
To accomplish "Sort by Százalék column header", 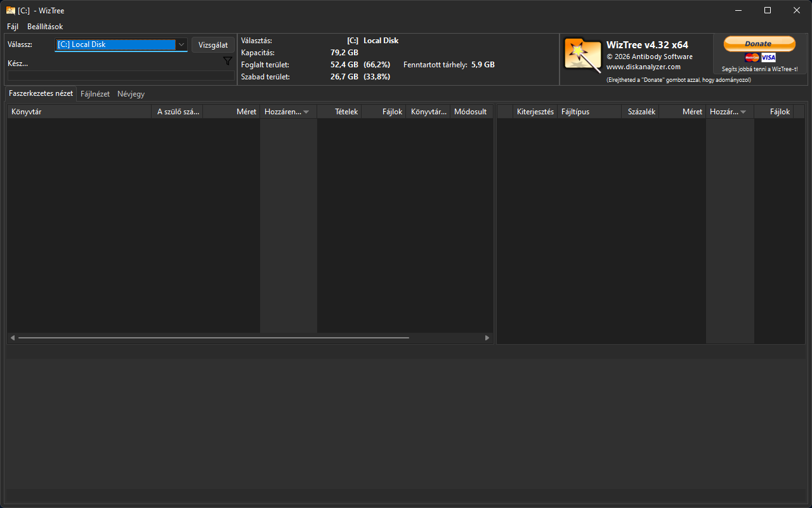I will (640, 112).
